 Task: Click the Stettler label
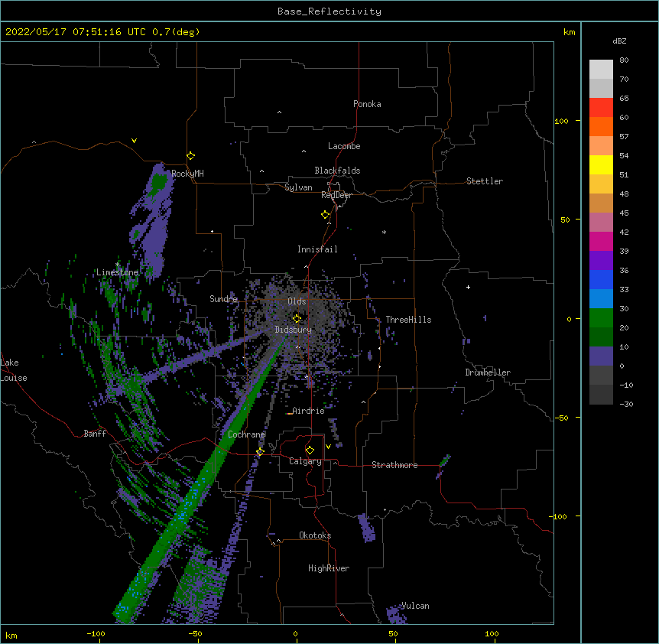(x=485, y=181)
